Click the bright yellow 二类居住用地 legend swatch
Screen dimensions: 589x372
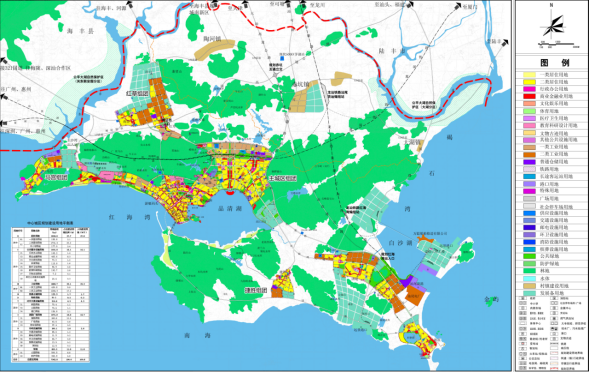click(530, 82)
